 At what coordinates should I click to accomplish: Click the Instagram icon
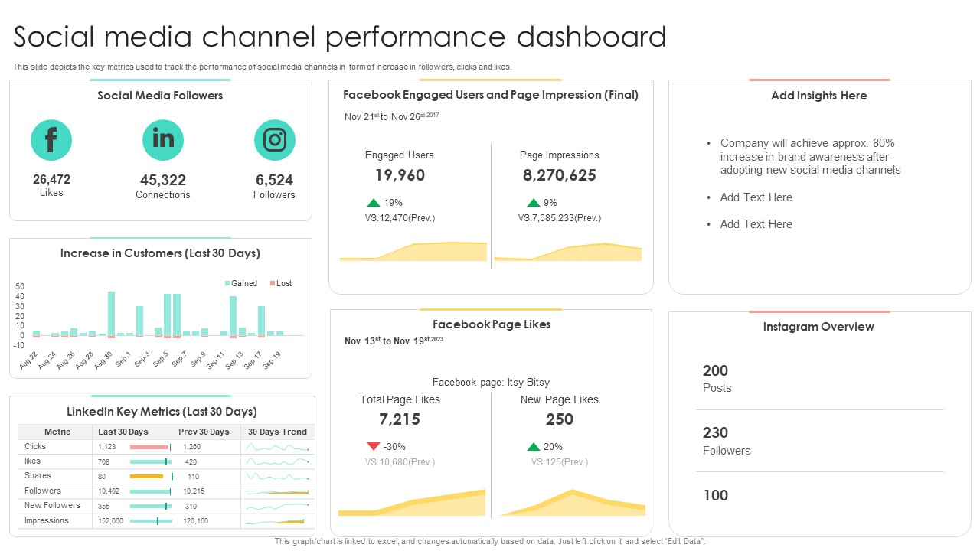pos(275,140)
